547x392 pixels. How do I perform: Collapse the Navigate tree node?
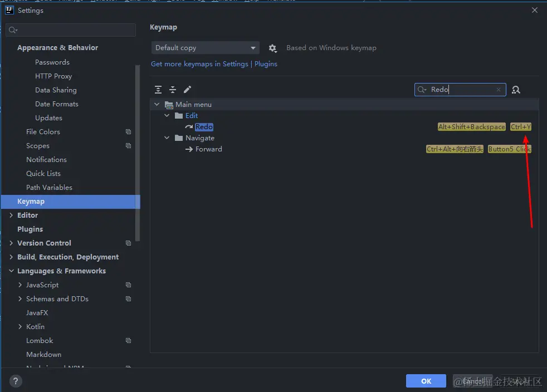tap(167, 138)
